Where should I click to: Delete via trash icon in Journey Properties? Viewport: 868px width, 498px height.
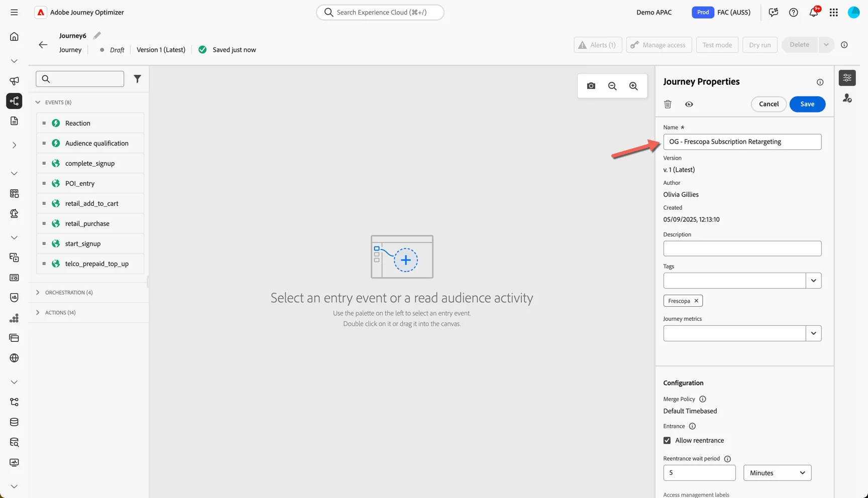pos(668,104)
